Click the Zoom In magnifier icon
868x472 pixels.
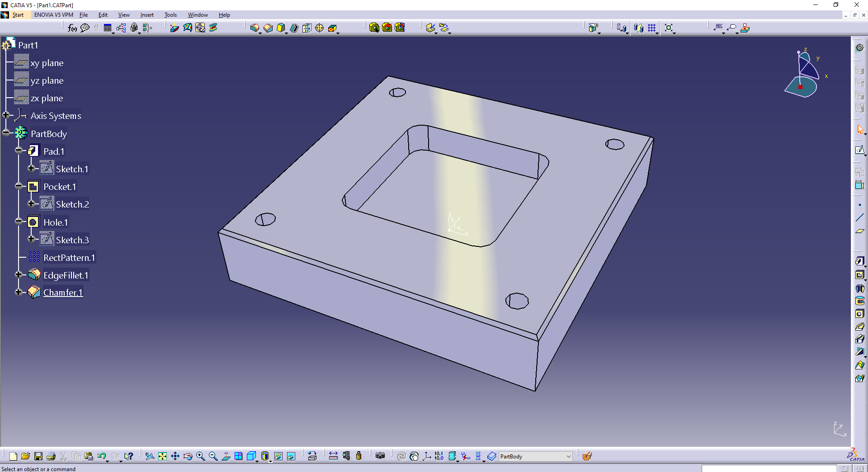(x=200, y=456)
